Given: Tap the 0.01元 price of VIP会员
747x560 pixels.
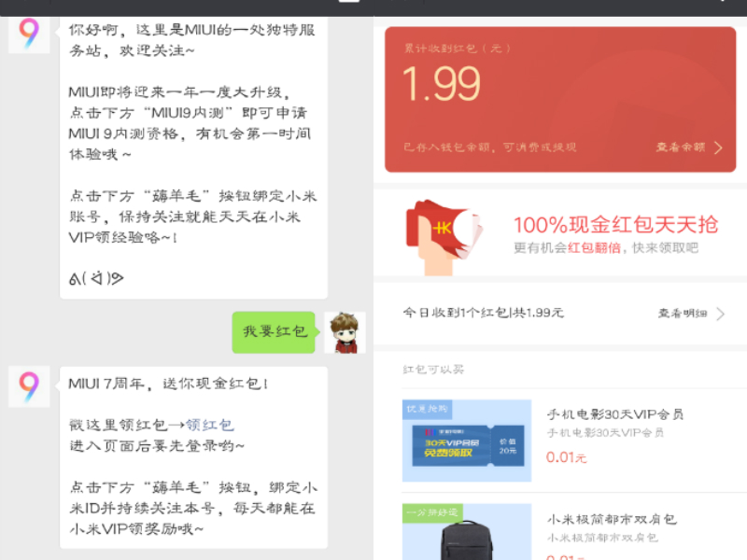Looking at the screenshot, I should click(567, 457).
